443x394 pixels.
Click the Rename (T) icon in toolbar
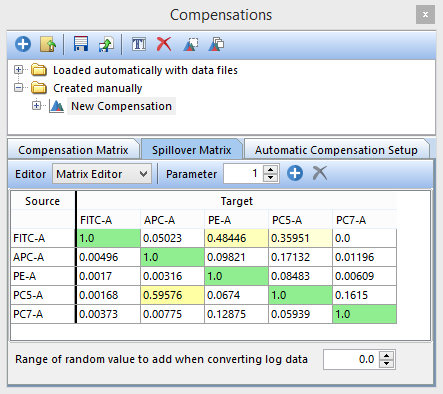click(x=139, y=44)
